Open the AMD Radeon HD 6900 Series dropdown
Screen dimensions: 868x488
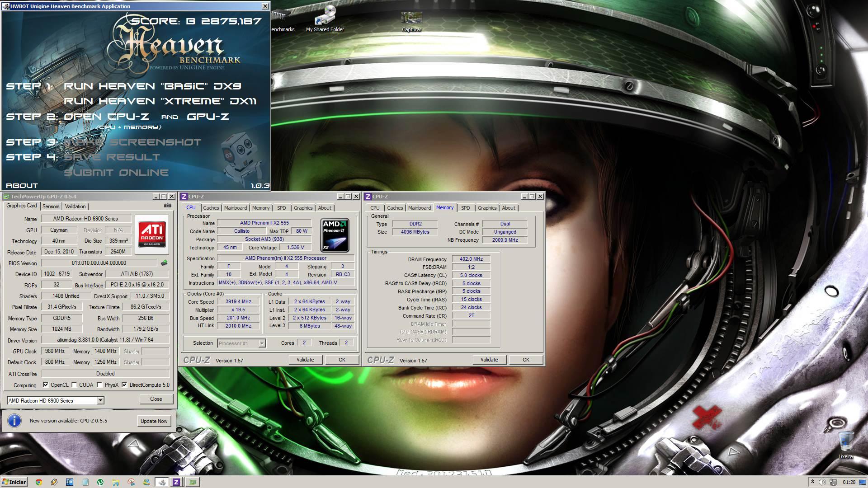click(x=56, y=401)
